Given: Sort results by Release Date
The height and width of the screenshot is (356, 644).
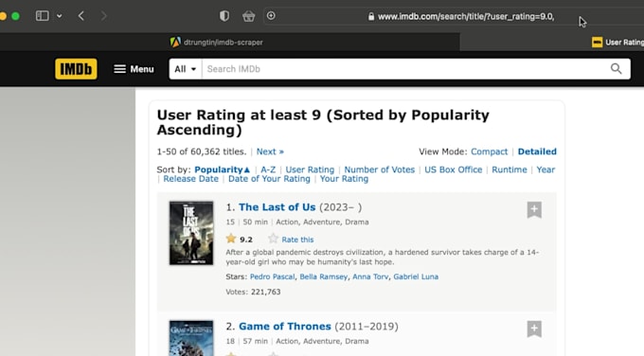Looking at the screenshot, I should coord(191,179).
